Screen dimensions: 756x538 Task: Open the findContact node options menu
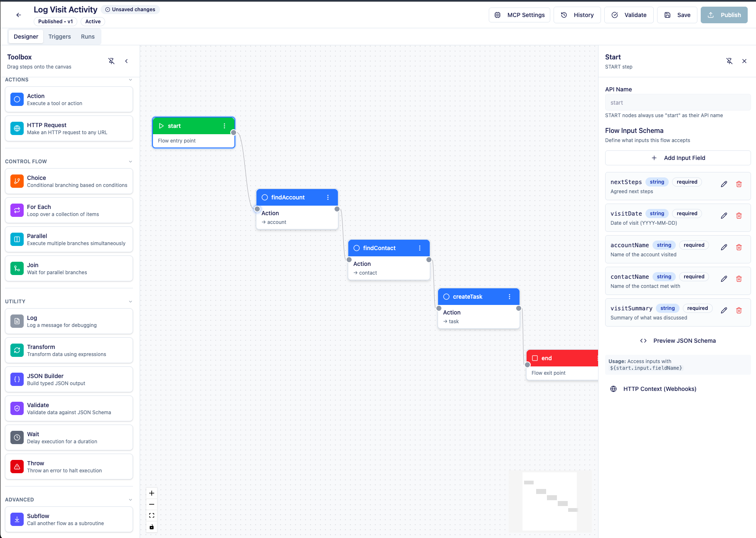click(420, 248)
